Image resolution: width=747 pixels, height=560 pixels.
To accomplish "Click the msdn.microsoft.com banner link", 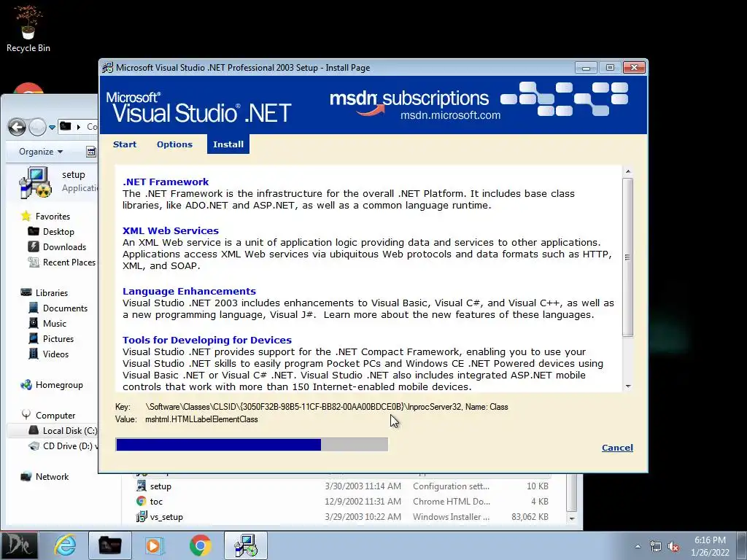I will point(450,115).
